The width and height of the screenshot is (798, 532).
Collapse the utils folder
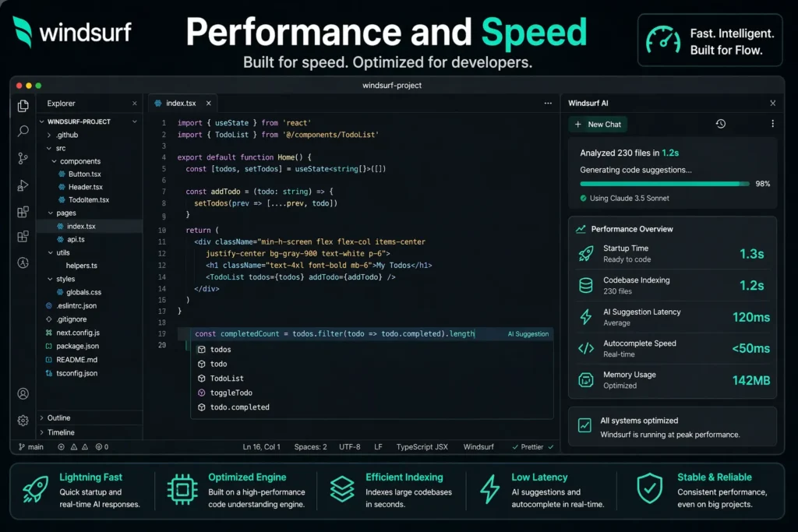51,253
